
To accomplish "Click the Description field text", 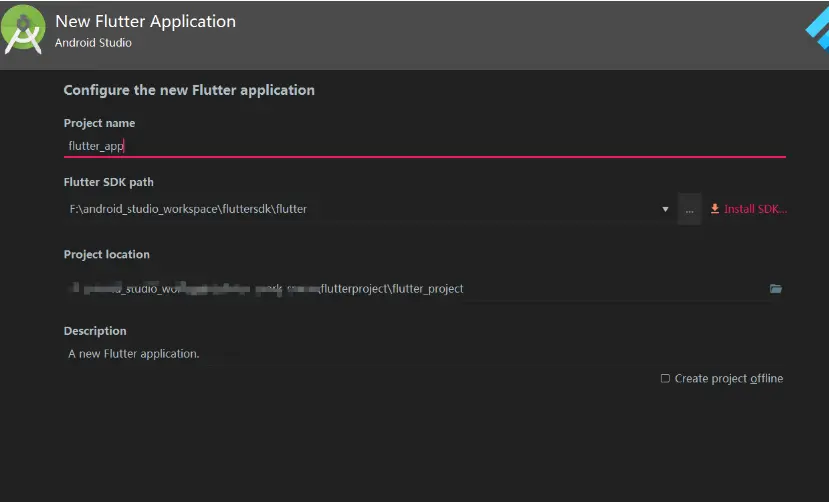I will (x=134, y=354).
